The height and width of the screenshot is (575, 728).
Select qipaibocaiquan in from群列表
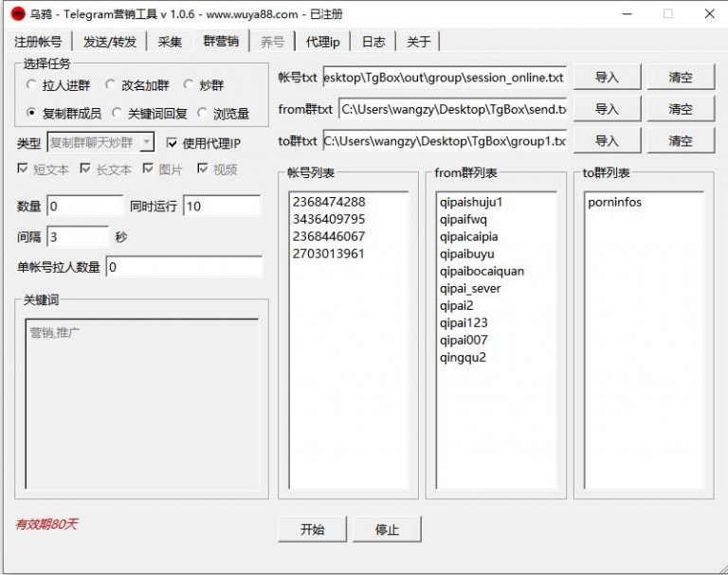[482, 271]
